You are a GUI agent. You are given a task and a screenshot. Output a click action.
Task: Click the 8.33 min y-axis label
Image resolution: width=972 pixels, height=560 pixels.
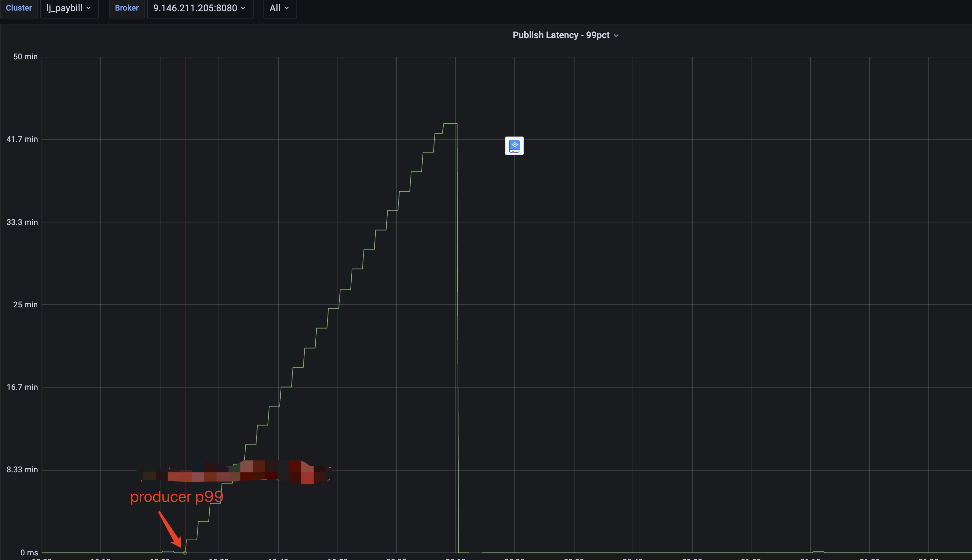(22, 470)
